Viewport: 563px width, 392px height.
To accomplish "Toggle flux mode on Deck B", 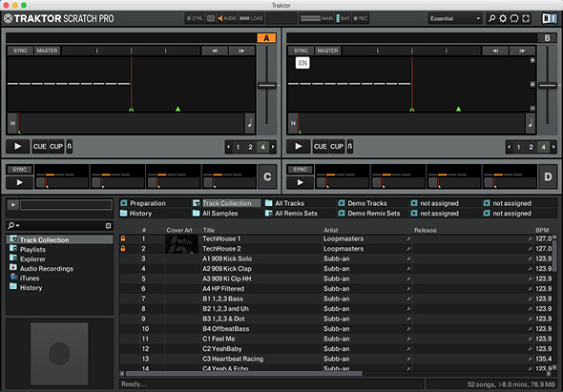I will click(350, 147).
